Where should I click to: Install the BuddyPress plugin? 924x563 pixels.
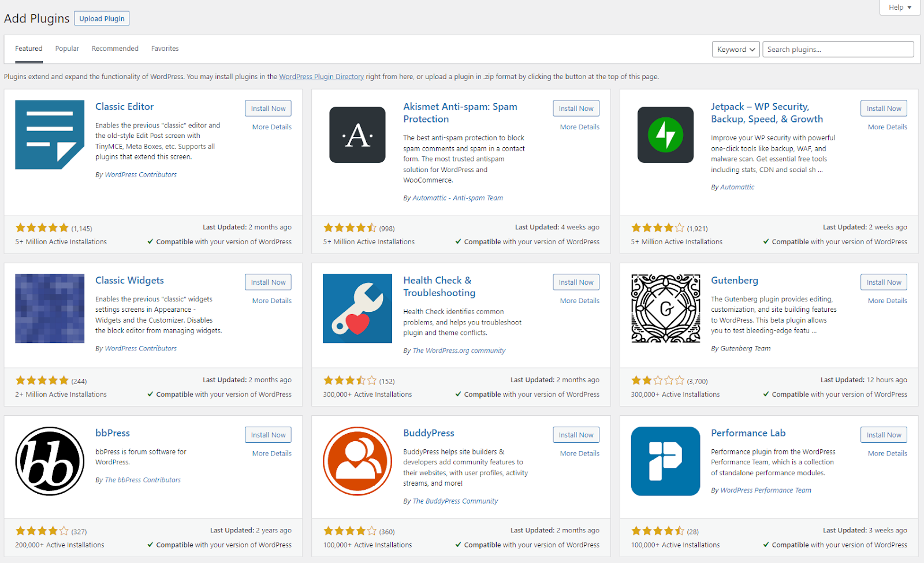click(576, 435)
